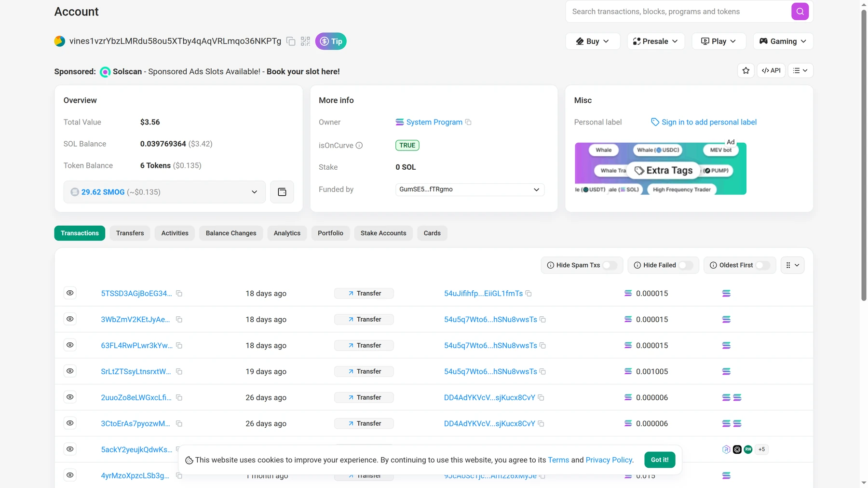The height and width of the screenshot is (488, 868).
Task: Open the Analytics tab
Action: [287, 233]
